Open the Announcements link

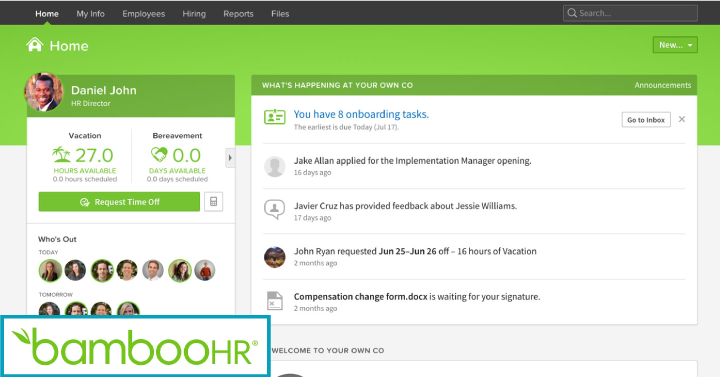click(663, 85)
